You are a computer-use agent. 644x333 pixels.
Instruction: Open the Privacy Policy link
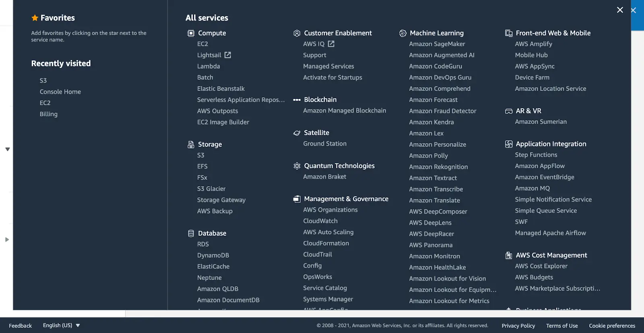click(x=518, y=326)
